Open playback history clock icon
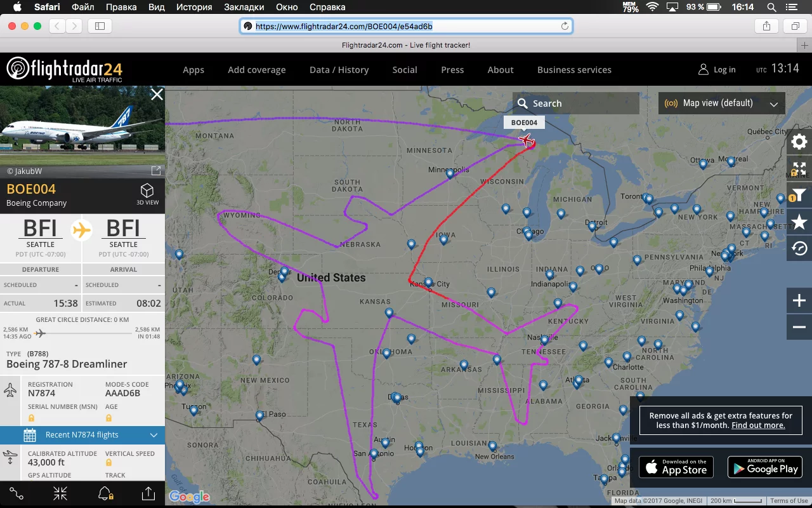 [x=799, y=248]
